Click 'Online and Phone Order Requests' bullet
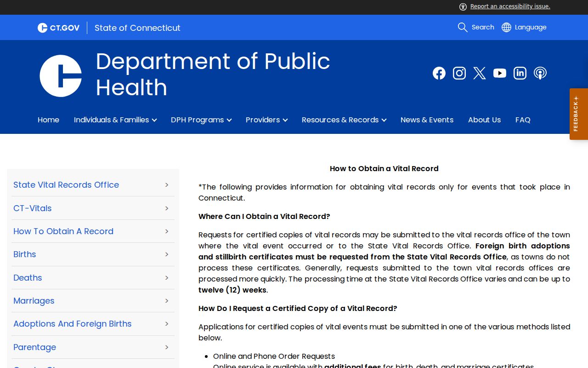Screen dimensions: 588x368 click(x=274, y=356)
